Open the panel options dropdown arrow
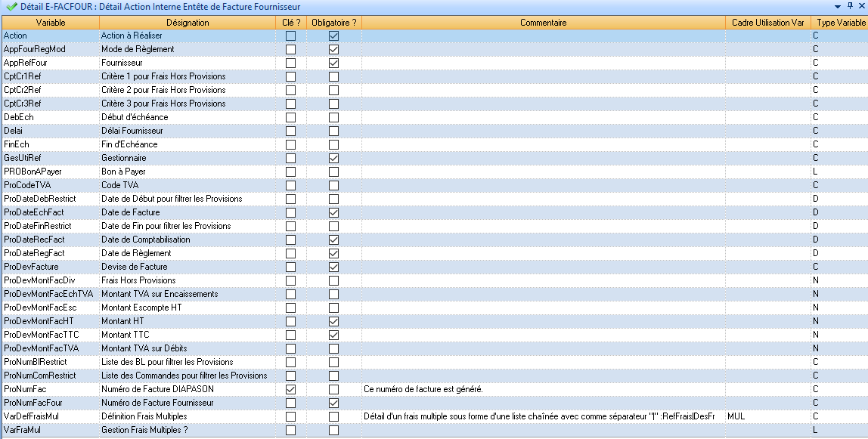 (838, 7)
